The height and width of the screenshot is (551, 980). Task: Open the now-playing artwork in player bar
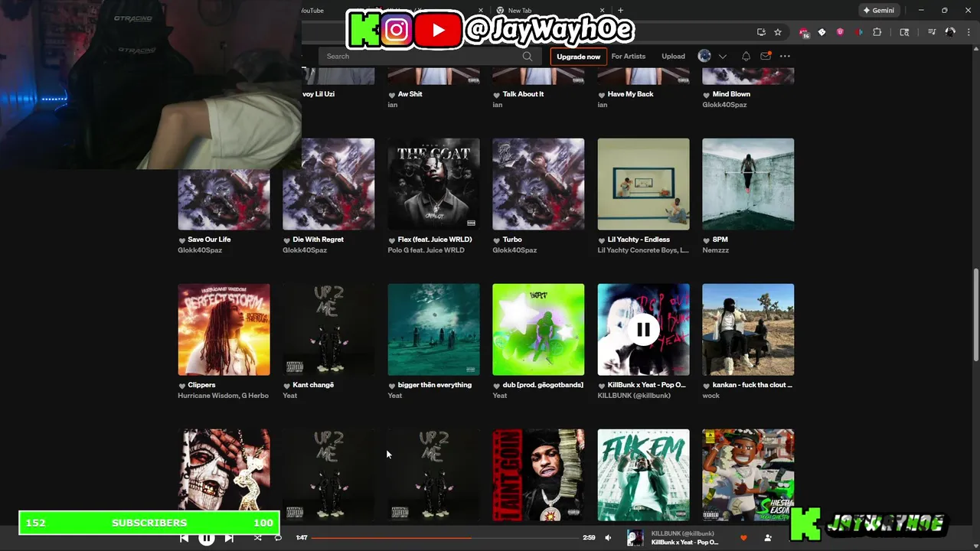click(x=635, y=538)
